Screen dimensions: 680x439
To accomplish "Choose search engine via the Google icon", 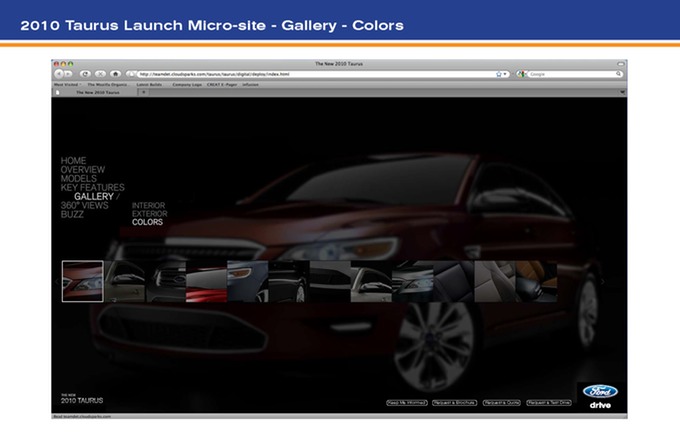I will pos(522,74).
